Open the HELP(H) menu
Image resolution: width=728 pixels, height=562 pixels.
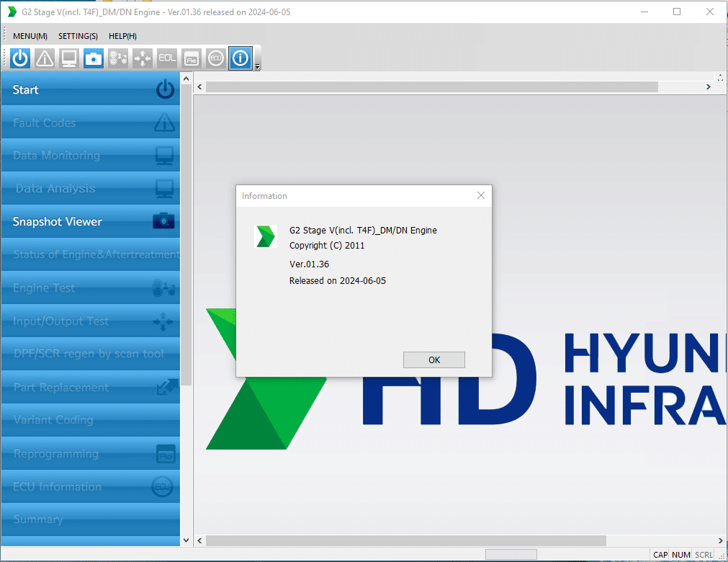click(x=122, y=36)
